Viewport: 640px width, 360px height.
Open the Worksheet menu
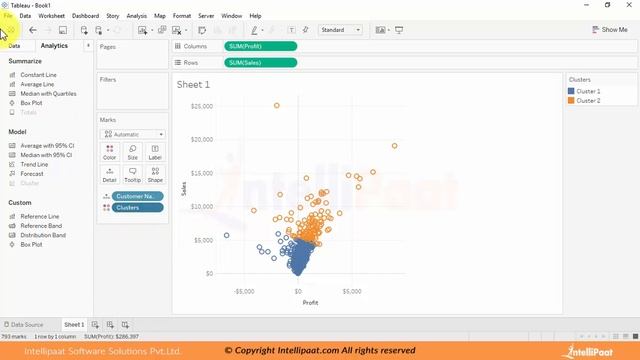coord(51,16)
